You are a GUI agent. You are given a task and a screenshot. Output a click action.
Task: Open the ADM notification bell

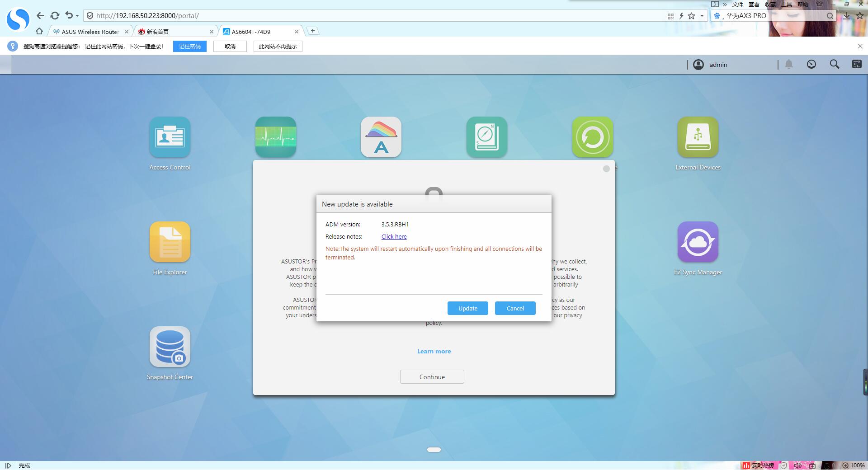tap(789, 65)
